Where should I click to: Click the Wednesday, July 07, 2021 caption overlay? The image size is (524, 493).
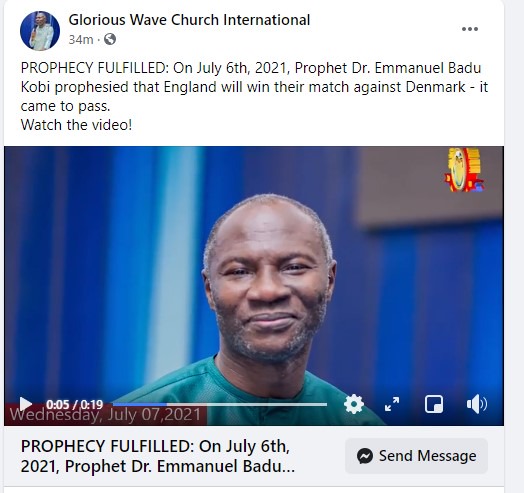(105, 415)
